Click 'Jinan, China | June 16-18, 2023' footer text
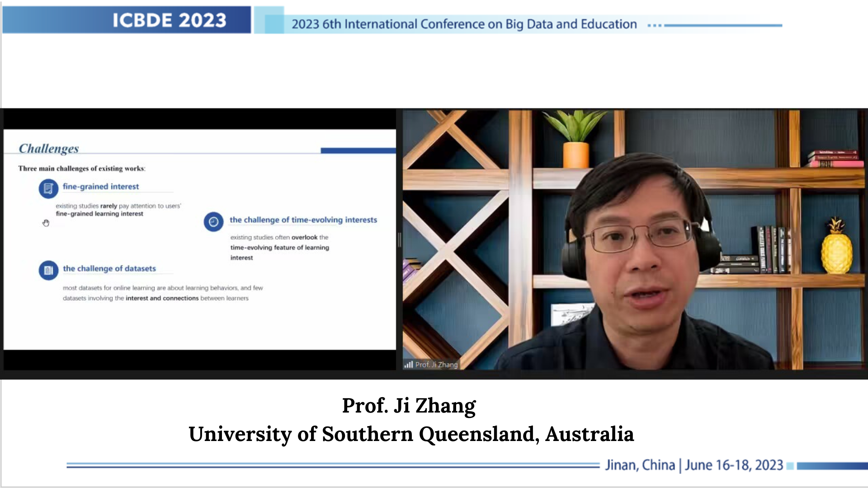This screenshot has width=868, height=488. (x=694, y=465)
